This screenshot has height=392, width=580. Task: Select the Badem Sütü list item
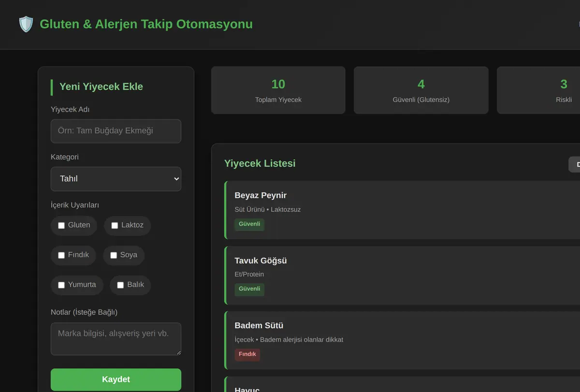pyautogui.click(x=402, y=340)
